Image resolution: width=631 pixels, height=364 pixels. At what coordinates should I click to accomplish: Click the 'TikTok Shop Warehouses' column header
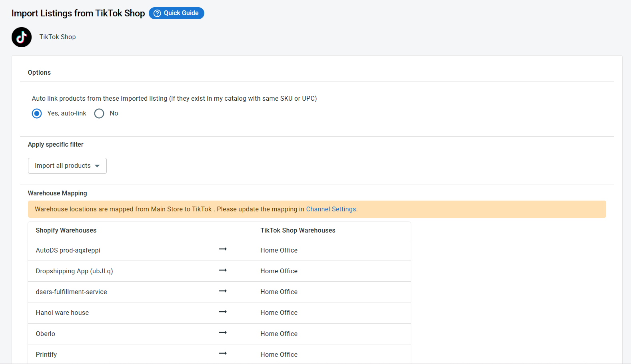298,231
